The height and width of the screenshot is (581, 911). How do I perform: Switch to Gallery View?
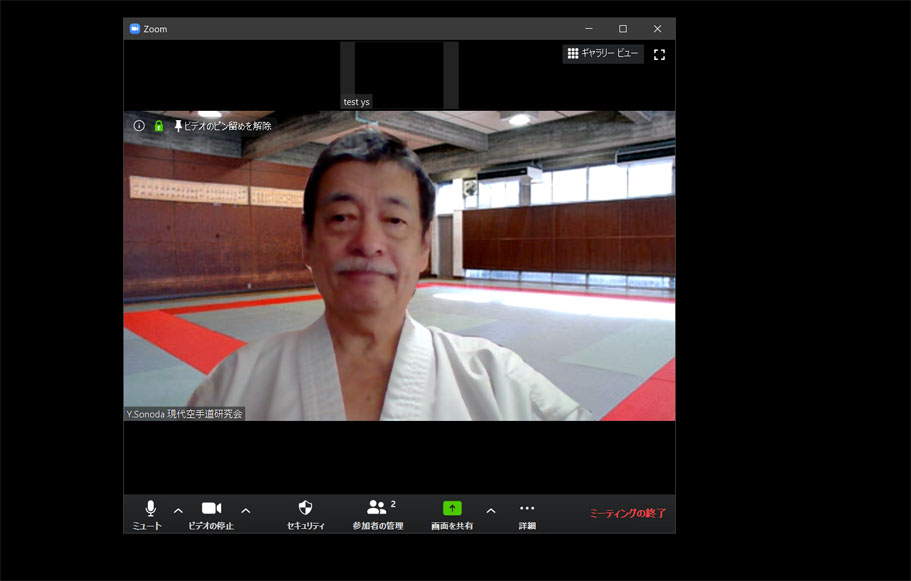click(x=603, y=54)
